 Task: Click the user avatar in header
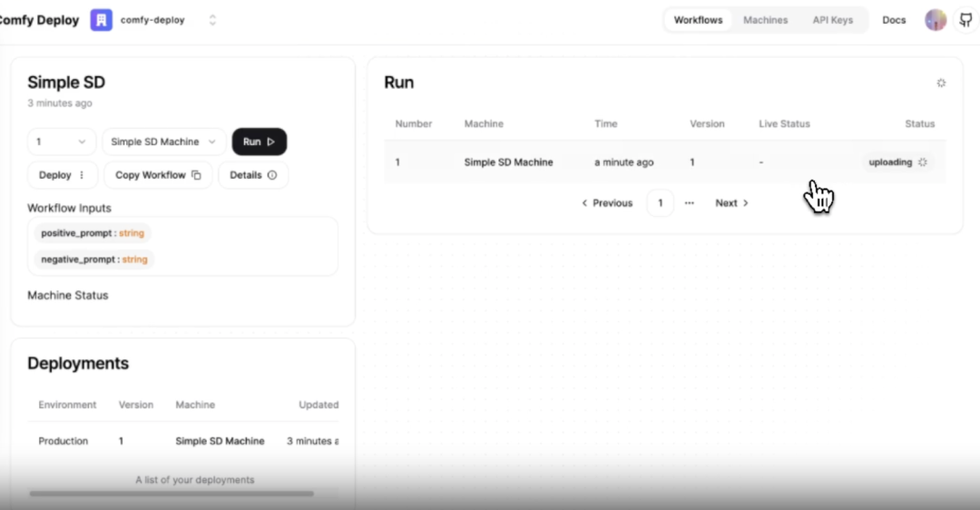click(935, 20)
